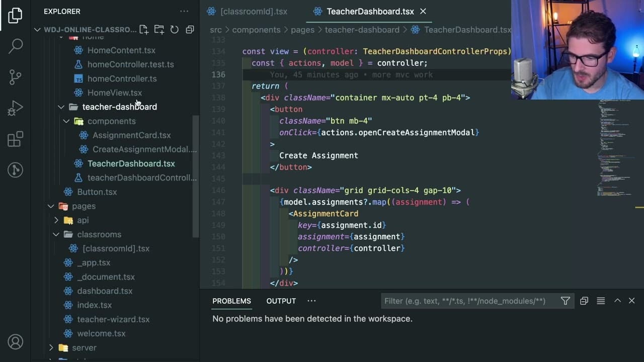
Task: Click the pages breadcrumb segment
Action: tap(302, 30)
